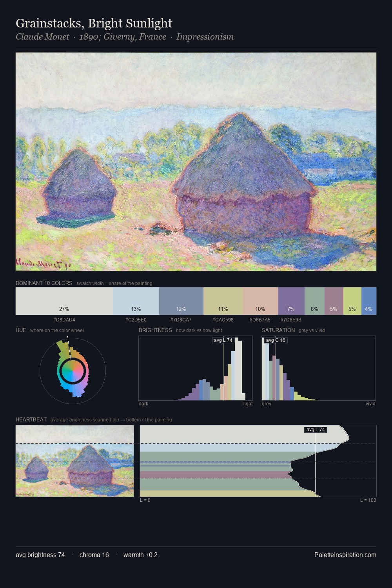
Task: Click the Impressionism style label
Action: 205,37
